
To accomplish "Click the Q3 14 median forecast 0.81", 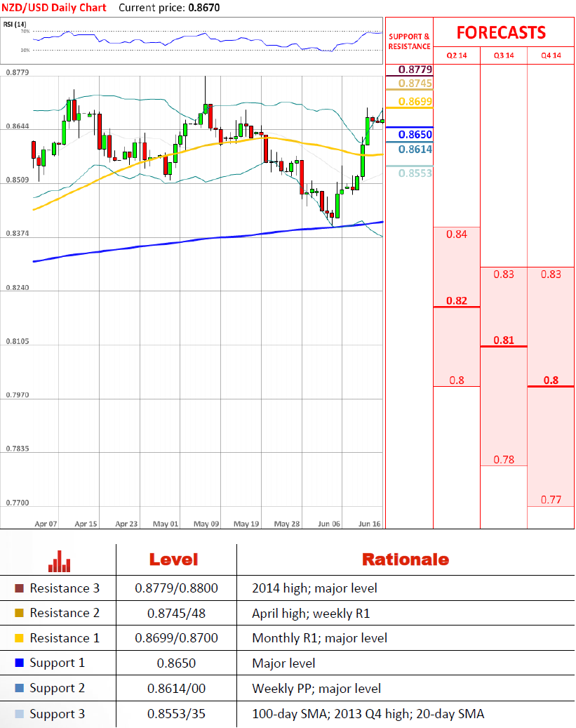I will tap(504, 340).
